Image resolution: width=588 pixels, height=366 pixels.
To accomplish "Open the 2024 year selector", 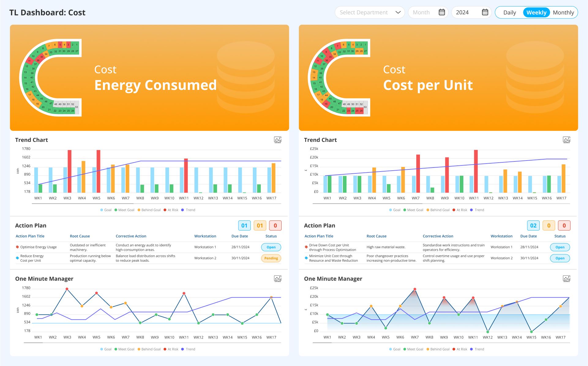I will click(471, 12).
